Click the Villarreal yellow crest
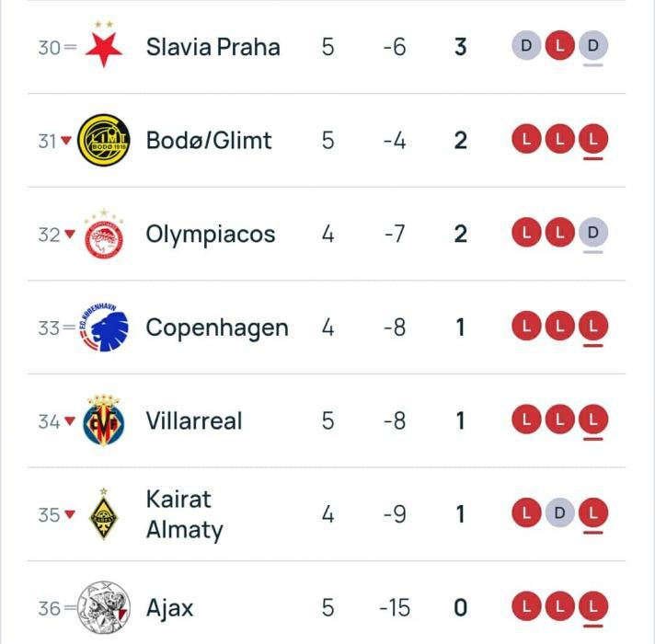The width and height of the screenshot is (655, 644). tap(104, 421)
